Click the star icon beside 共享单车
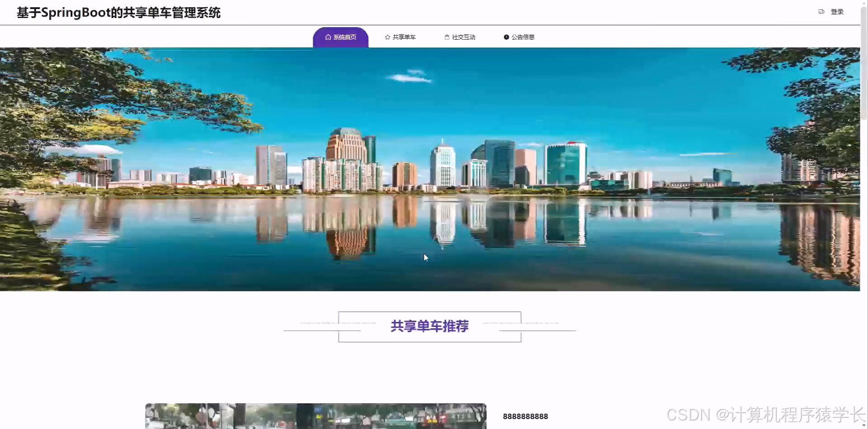 pyautogui.click(x=387, y=37)
